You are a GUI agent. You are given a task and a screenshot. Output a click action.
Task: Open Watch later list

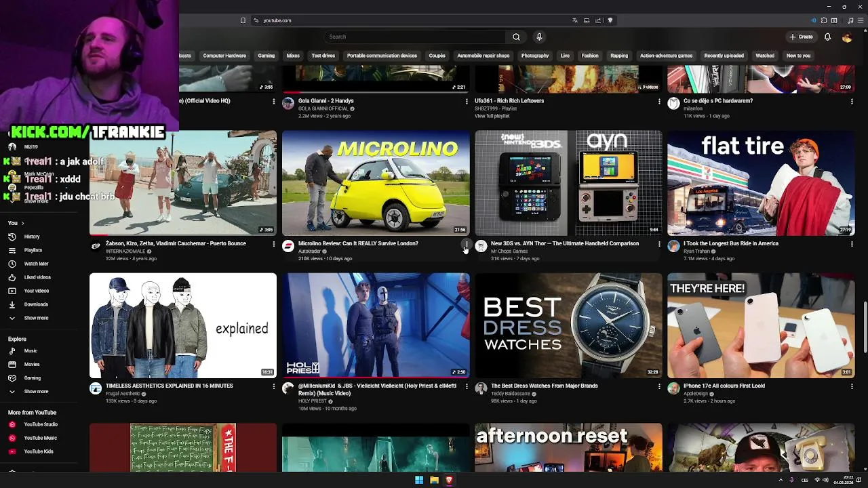pyautogui.click(x=36, y=264)
